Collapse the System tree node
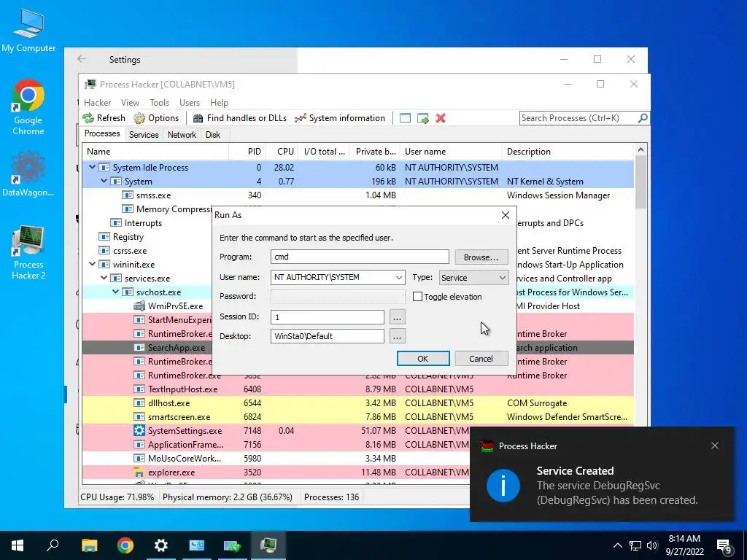Viewport: 747px width, 560px height. click(x=104, y=182)
